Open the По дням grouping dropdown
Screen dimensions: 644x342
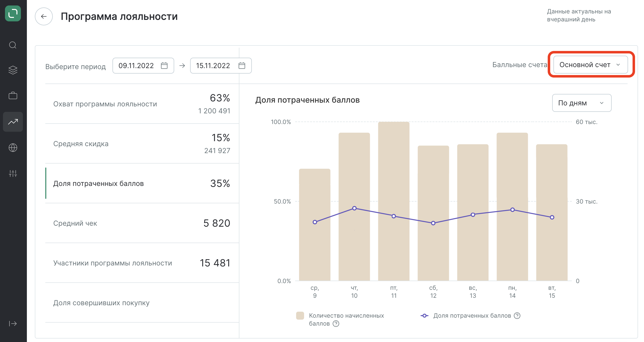(582, 103)
